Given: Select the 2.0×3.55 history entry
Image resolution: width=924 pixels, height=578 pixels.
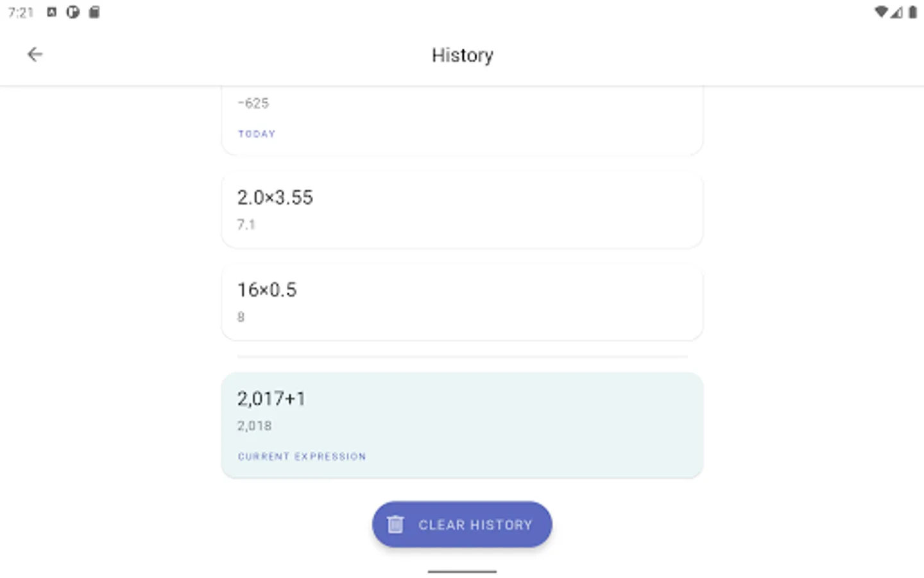Looking at the screenshot, I should pyautogui.click(x=462, y=210).
